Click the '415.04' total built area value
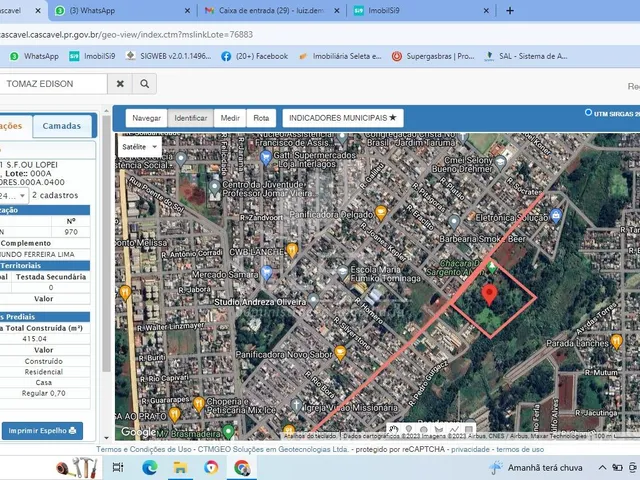This screenshot has width=640, height=480. pos(35,339)
